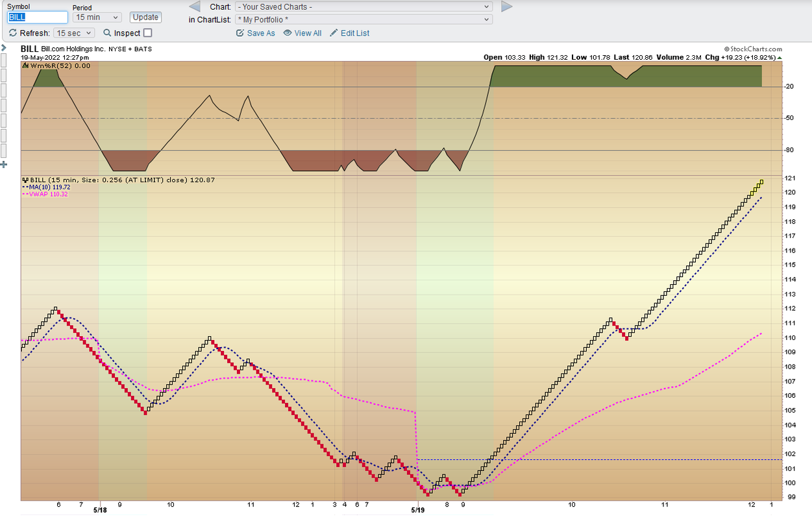The width and height of the screenshot is (812, 519).
Task: Click the Symbol input field containing BILL
Action: tap(38, 18)
